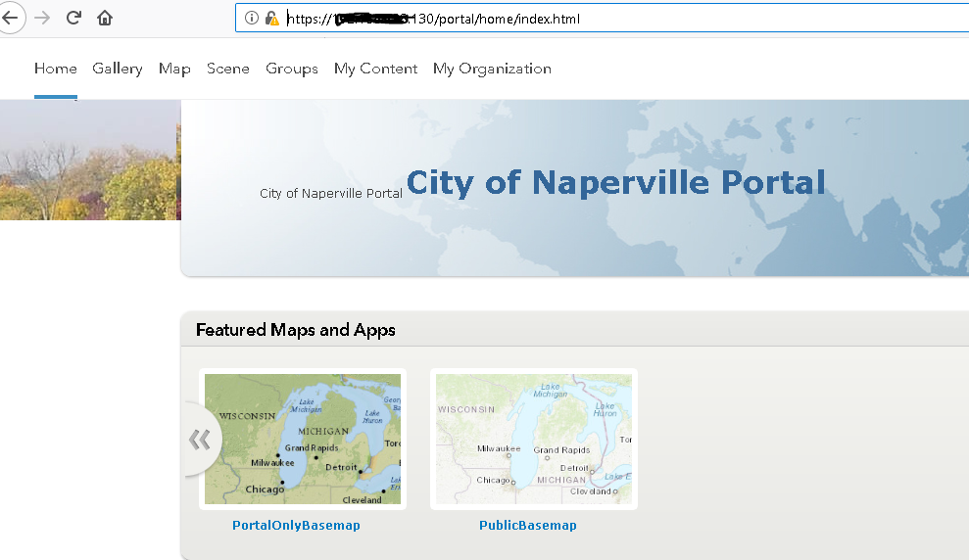The width and height of the screenshot is (969, 560).
Task: Open the browser home page icon
Action: coord(105,18)
